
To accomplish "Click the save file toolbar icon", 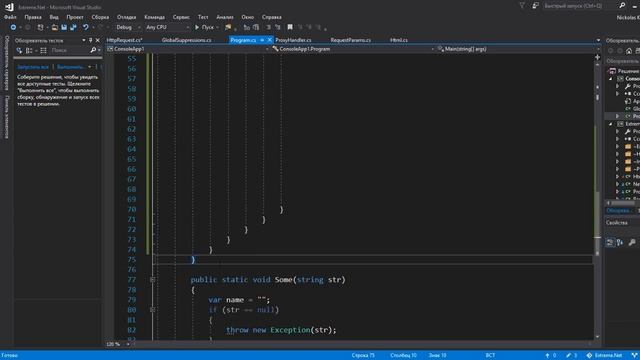I will point(64,27).
